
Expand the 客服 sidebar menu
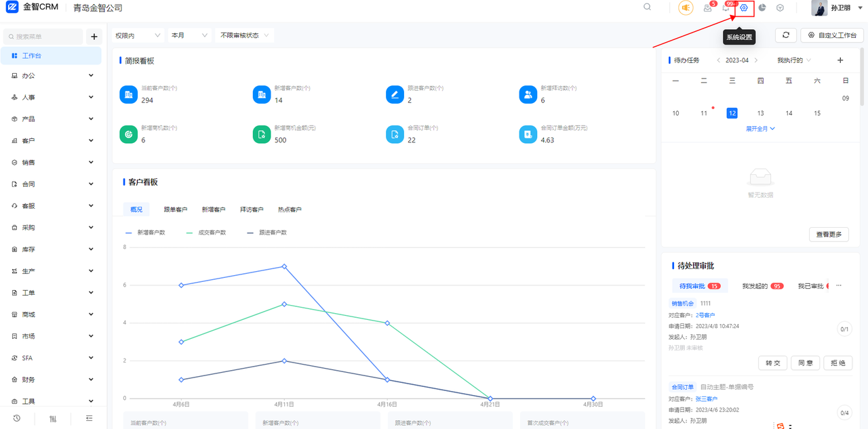[52, 206]
